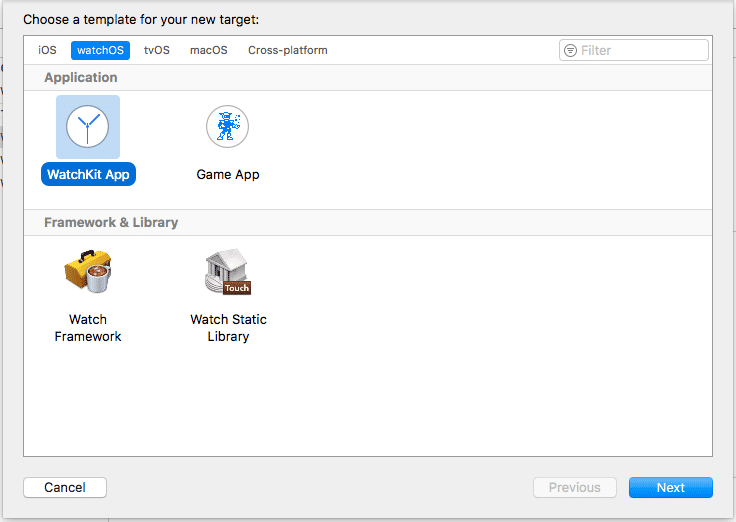Click the filter icon in search field
Viewport: 736px width, 522px height.
[x=570, y=50]
